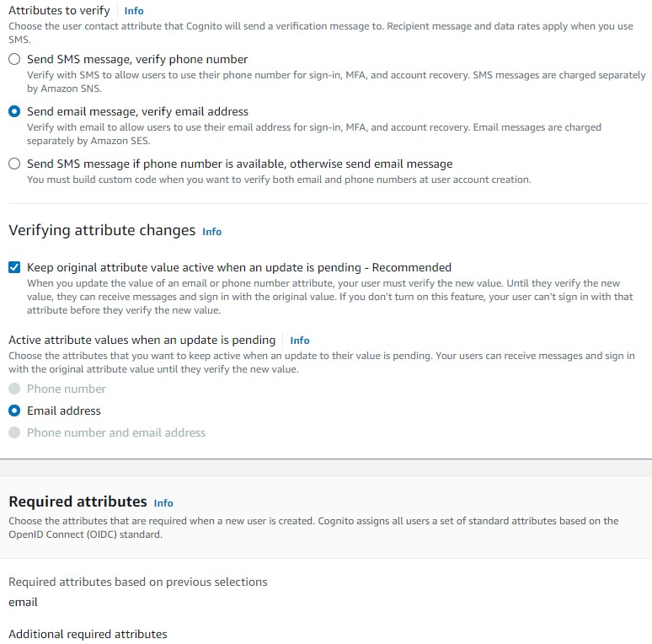Image resolution: width=652 pixels, height=644 pixels.
Task: Select the greyed-out Phone number radio option
Action: pyautogui.click(x=14, y=389)
